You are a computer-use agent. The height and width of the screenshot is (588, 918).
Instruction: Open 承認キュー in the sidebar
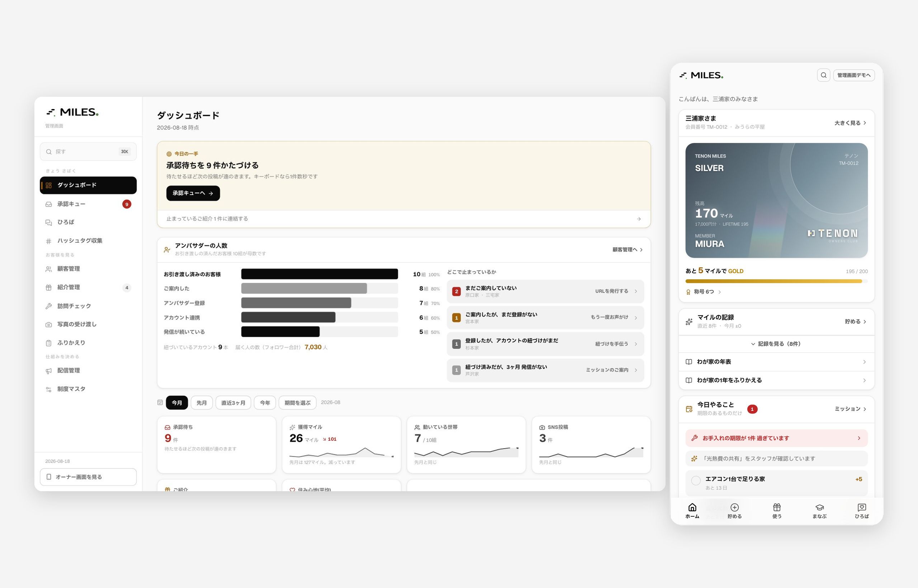click(x=88, y=204)
